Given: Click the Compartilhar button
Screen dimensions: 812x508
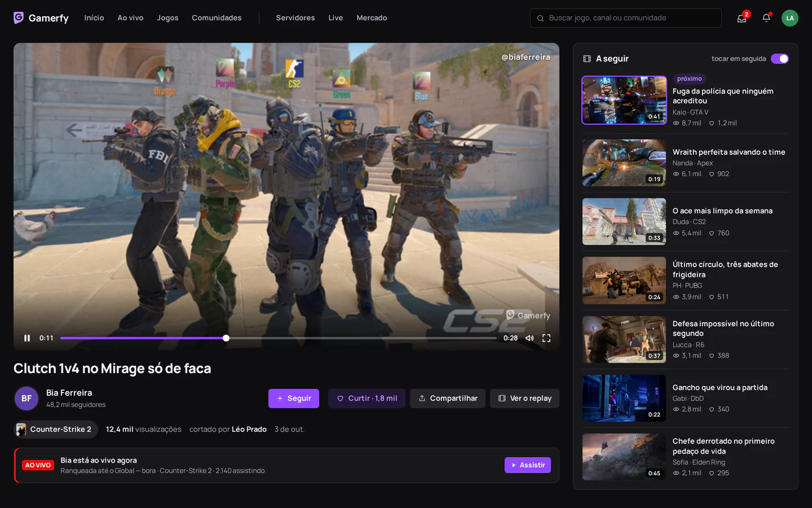Looking at the screenshot, I should click(448, 398).
